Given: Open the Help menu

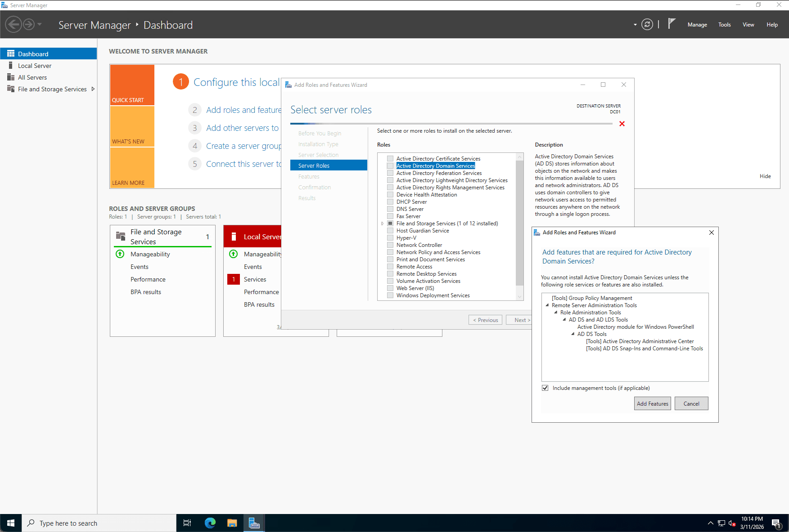Looking at the screenshot, I should click(772, 25).
